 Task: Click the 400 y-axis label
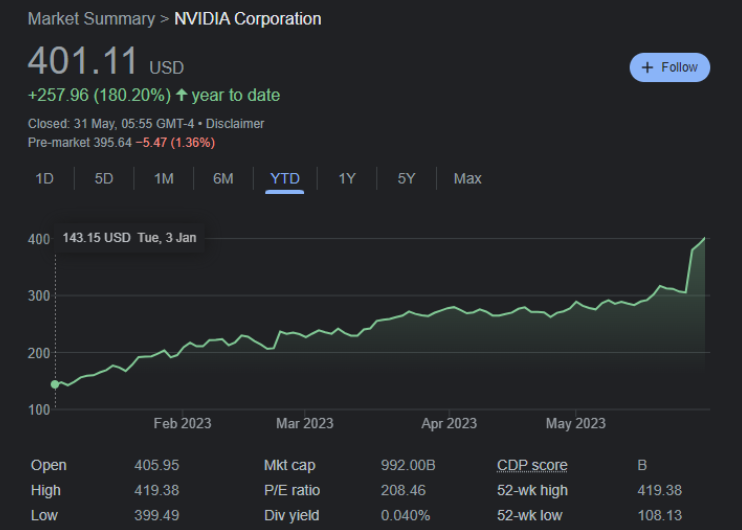[x=39, y=239]
